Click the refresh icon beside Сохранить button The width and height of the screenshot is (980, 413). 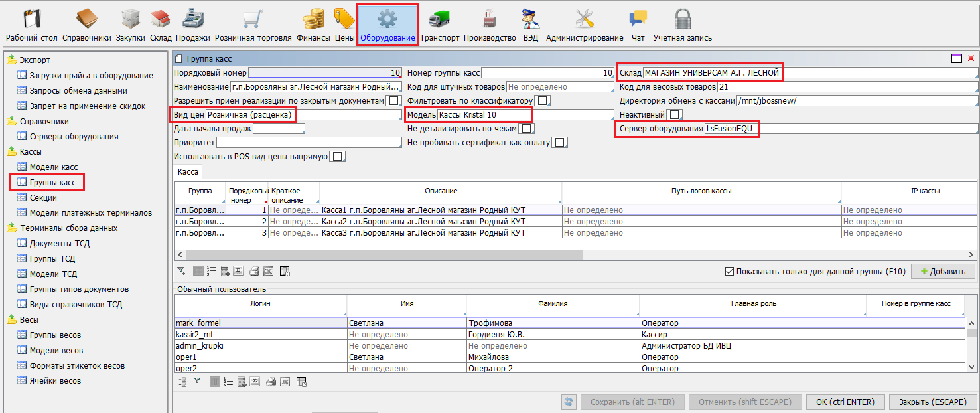(x=569, y=402)
